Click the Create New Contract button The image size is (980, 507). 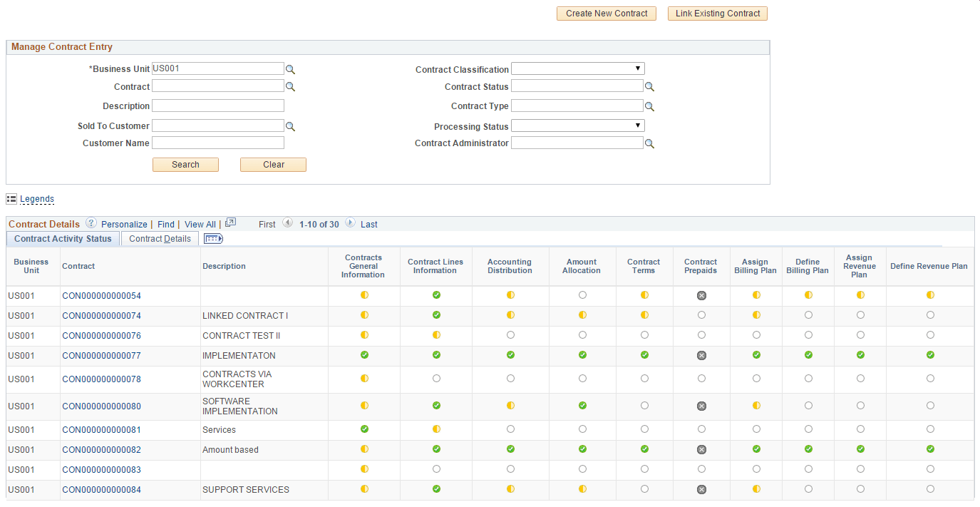pos(606,13)
